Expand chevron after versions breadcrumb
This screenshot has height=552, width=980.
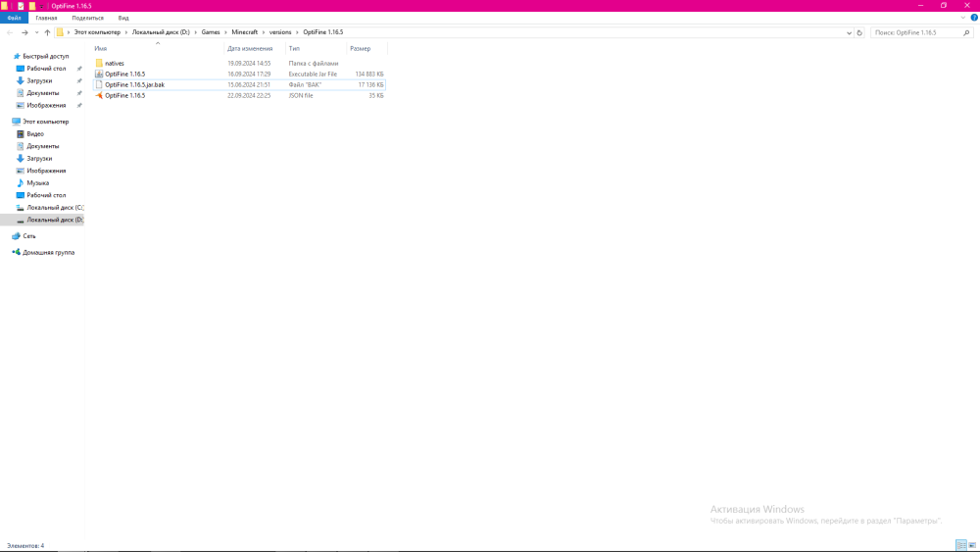(297, 32)
